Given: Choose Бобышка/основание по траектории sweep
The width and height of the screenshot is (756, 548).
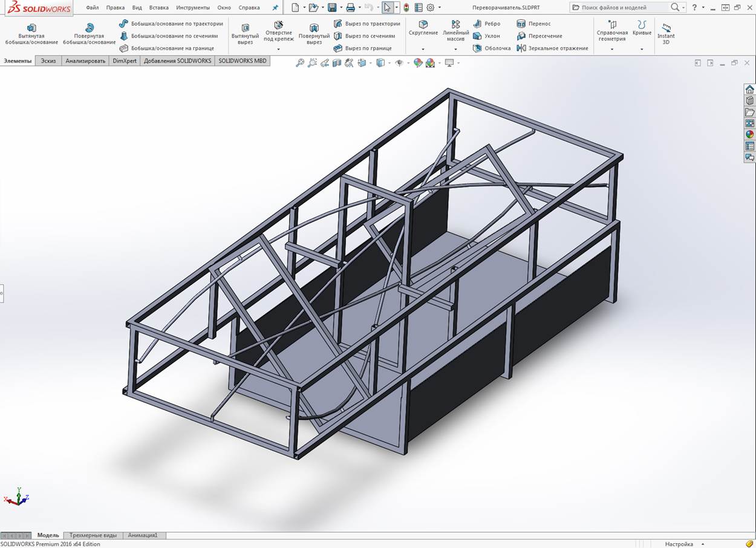Looking at the screenshot, I should [171, 24].
